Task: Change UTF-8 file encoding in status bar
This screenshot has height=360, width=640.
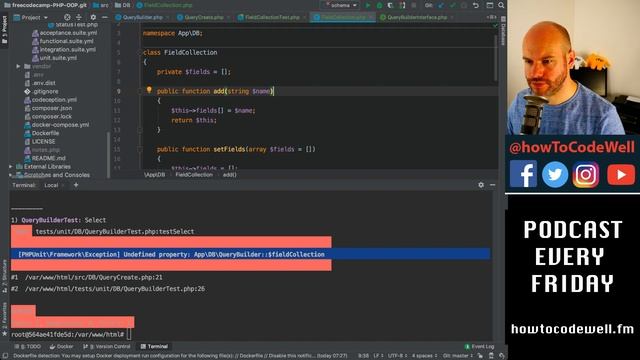Action: pyautogui.click(x=398, y=356)
